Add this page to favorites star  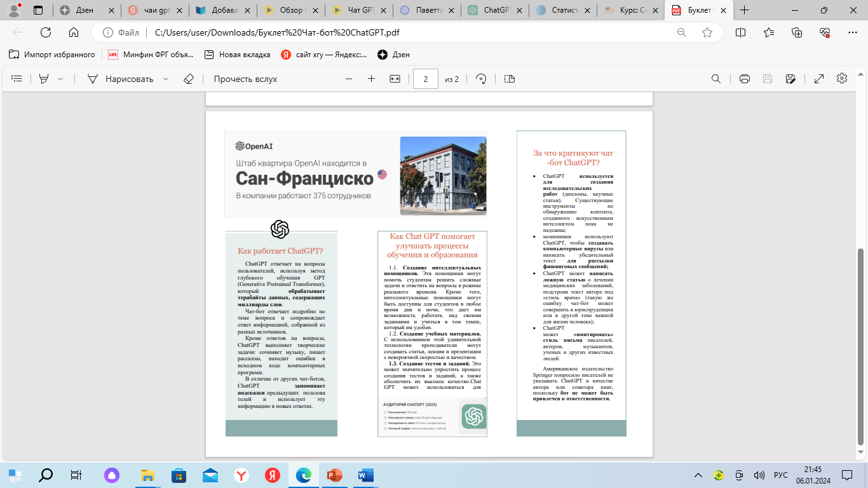[x=707, y=32]
